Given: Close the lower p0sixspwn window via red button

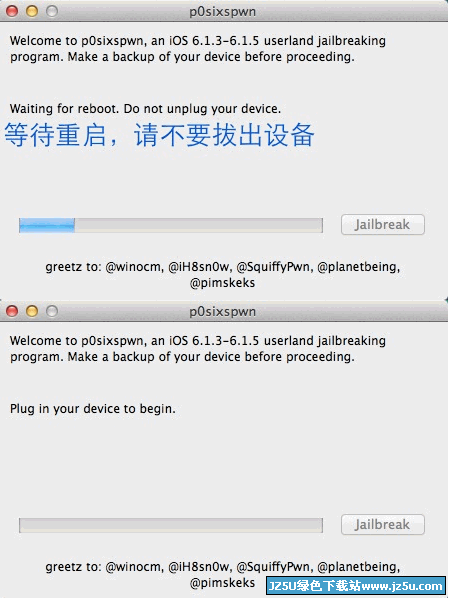Looking at the screenshot, I should pos(12,311).
